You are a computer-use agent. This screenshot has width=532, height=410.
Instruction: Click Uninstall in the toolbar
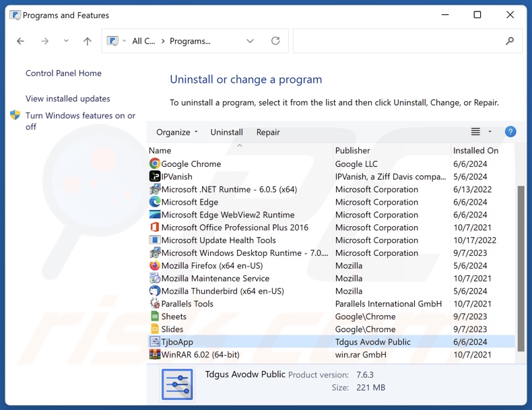pos(226,133)
